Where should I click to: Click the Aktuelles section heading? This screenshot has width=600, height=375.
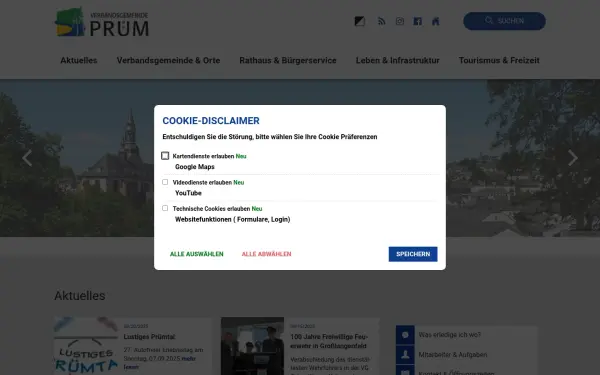80,296
